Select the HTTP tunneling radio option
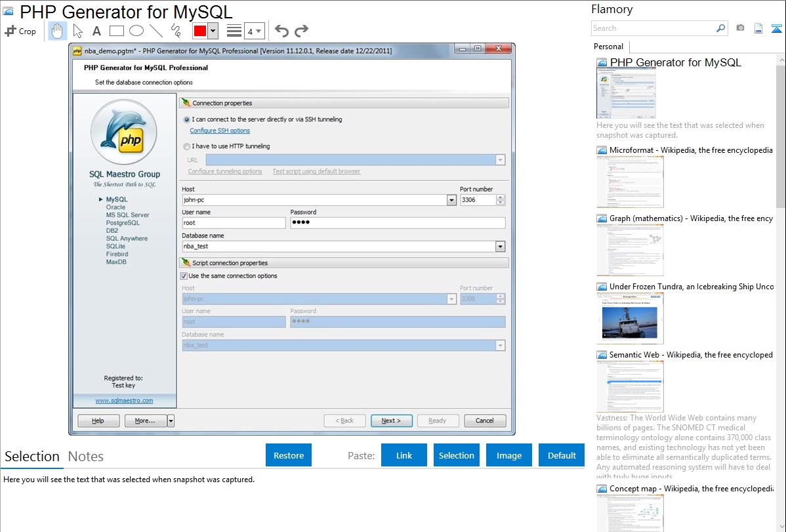This screenshot has width=786, height=532. point(187,146)
